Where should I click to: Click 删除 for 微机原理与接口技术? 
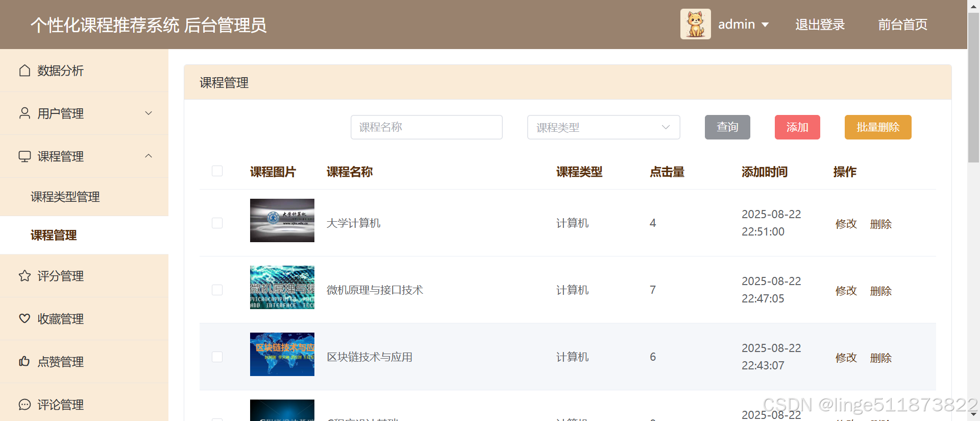880,291
